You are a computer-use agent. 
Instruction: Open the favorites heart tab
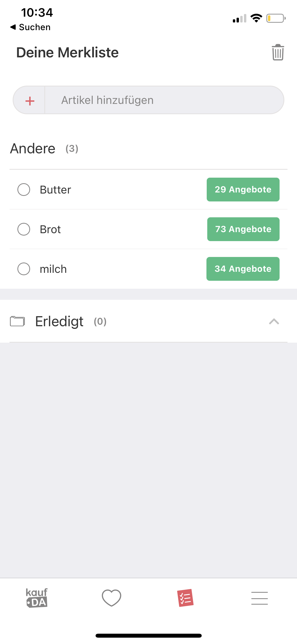coord(111,598)
